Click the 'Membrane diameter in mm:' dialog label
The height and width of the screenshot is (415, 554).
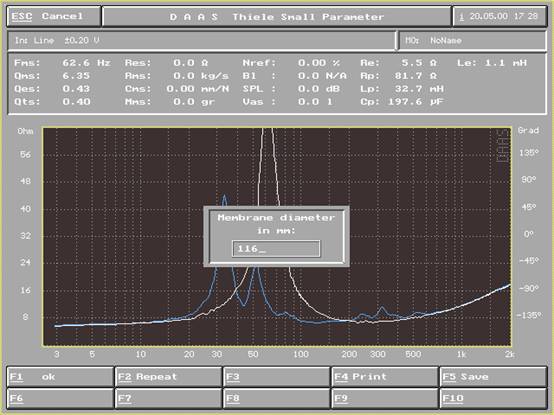(276, 224)
